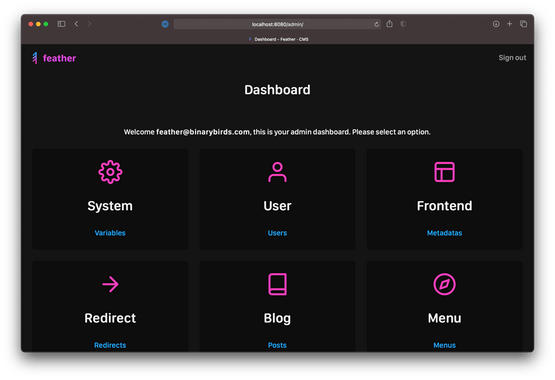555x380 pixels.
Task: Click the User card heading
Action: (278, 206)
